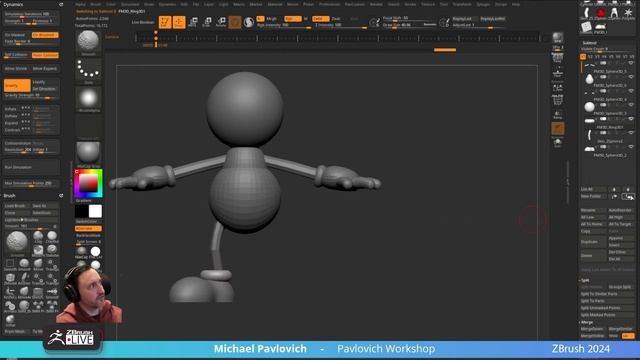Screen dimensions: 640x360
Task: Select the Clay brush in Brush palette
Action: [x=38, y=237]
